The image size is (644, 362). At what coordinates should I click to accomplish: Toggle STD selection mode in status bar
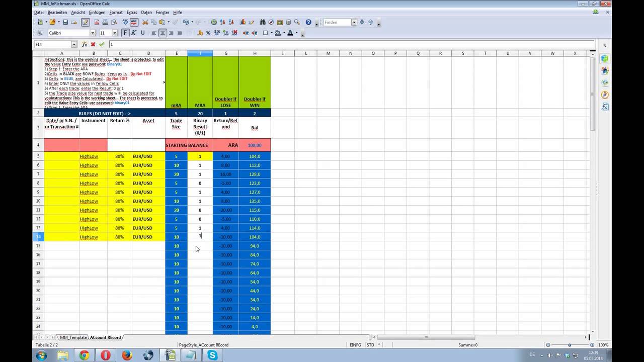click(370, 345)
